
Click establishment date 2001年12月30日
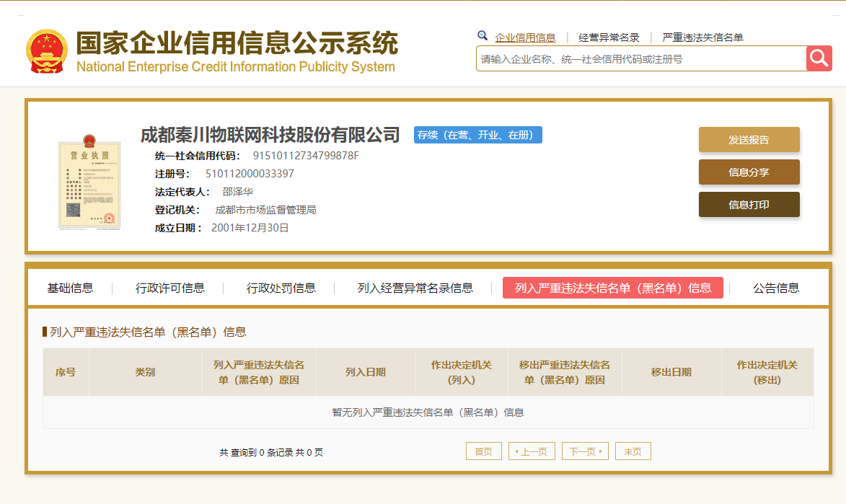[250, 228]
